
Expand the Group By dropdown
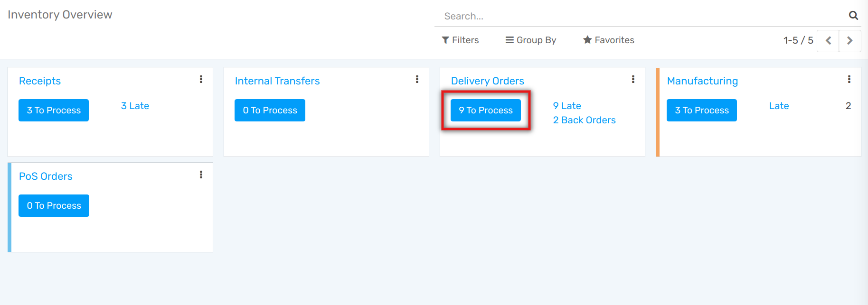pos(530,40)
